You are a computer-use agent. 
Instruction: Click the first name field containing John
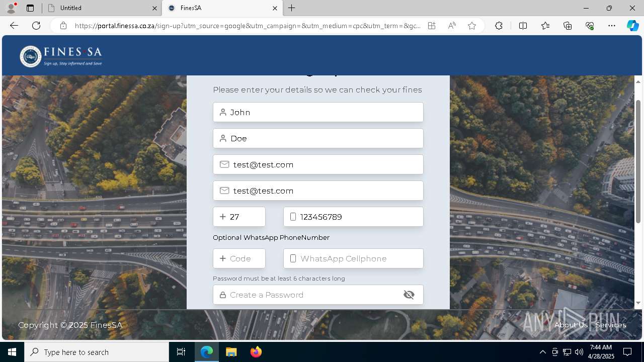pyautogui.click(x=318, y=112)
